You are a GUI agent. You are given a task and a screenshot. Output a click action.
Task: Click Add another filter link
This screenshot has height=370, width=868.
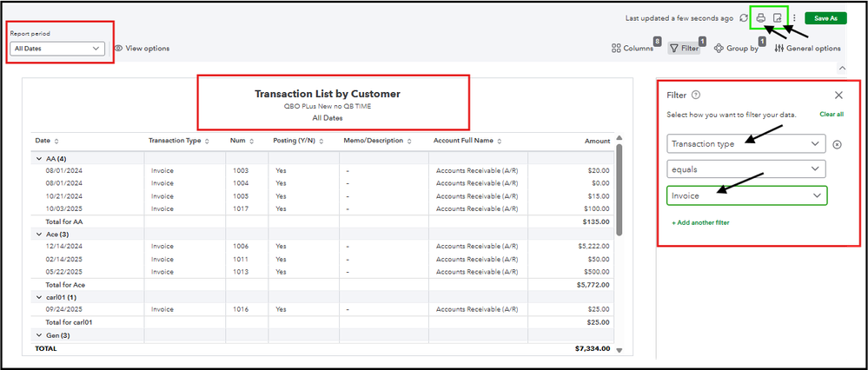pyautogui.click(x=700, y=223)
